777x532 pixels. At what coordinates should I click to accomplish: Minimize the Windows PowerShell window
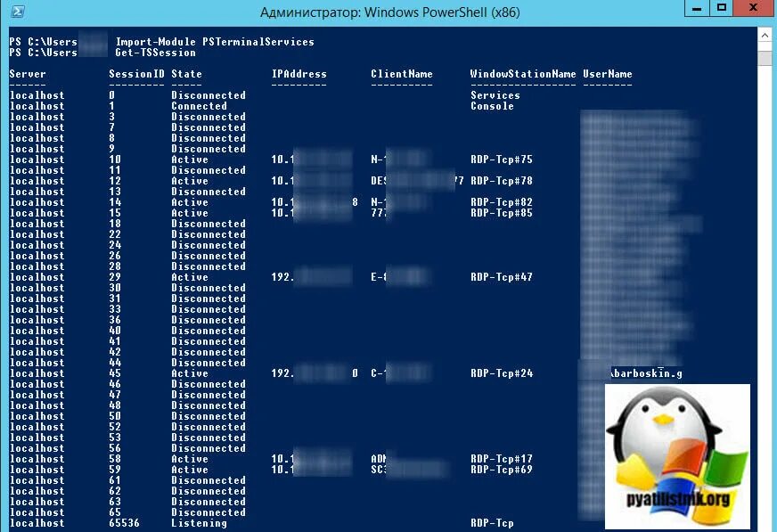[697, 8]
